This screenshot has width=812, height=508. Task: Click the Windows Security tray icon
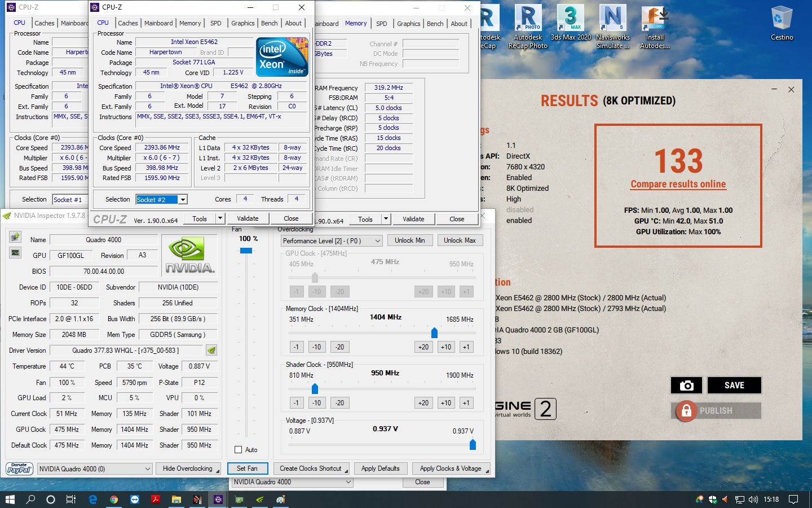[x=713, y=499]
